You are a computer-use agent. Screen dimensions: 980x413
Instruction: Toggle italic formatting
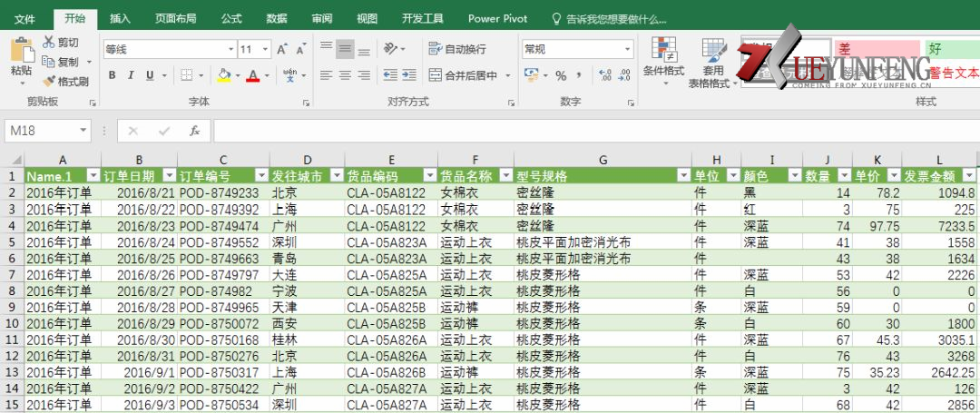pyautogui.click(x=132, y=75)
